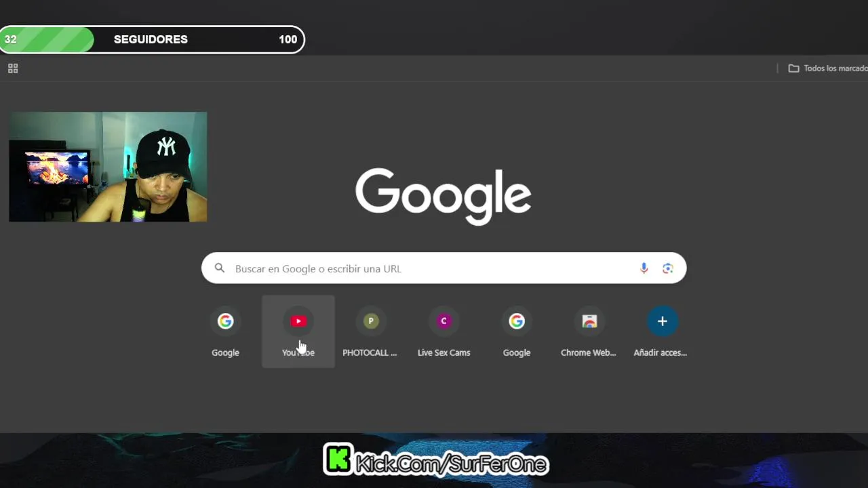
Task: Open the Google shortcut left of YouTube
Action: (225, 331)
